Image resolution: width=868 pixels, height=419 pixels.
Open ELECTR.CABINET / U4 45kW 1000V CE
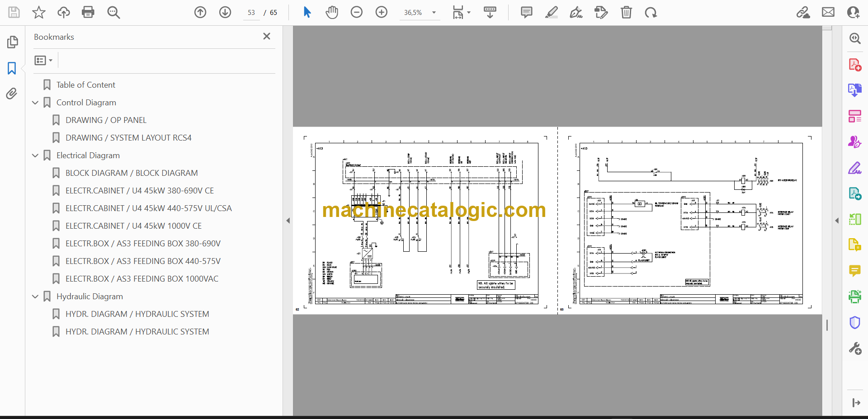coord(133,226)
